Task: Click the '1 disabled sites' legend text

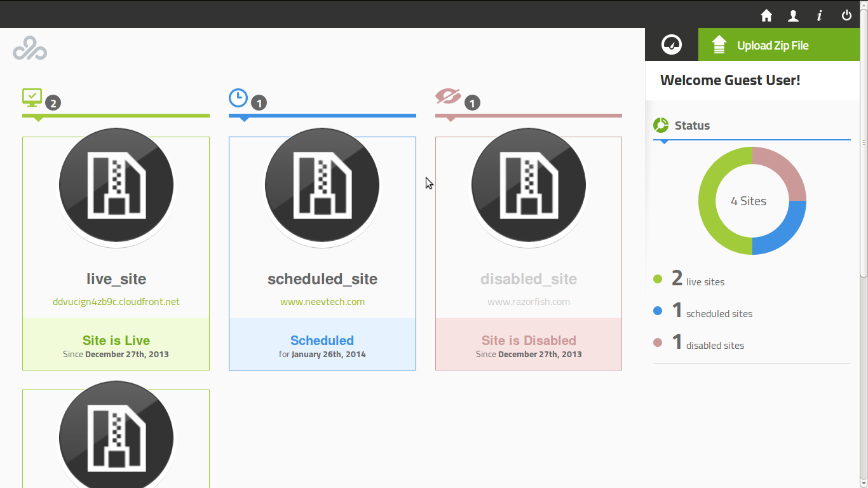Action: point(709,342)
